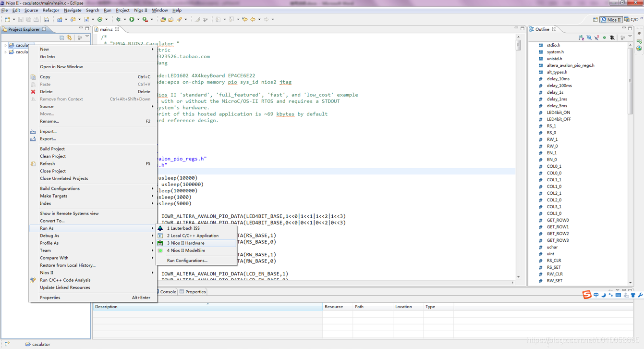Expand the New submenu in context menu
This screenshot has width=644, height=349.
point(93,49)
